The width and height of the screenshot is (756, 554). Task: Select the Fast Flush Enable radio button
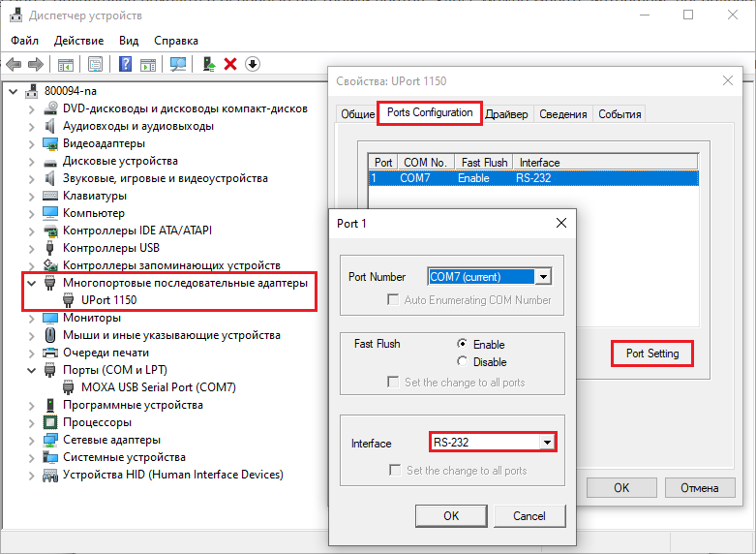[463, 345]
